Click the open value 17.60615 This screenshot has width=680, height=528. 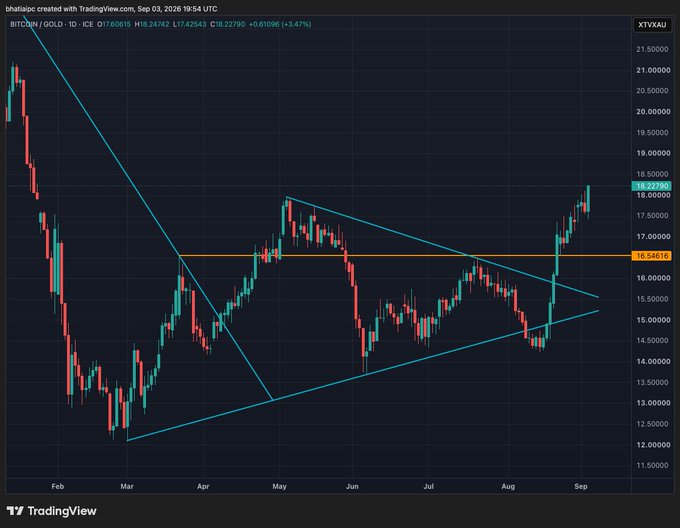[x=116, y=24]
